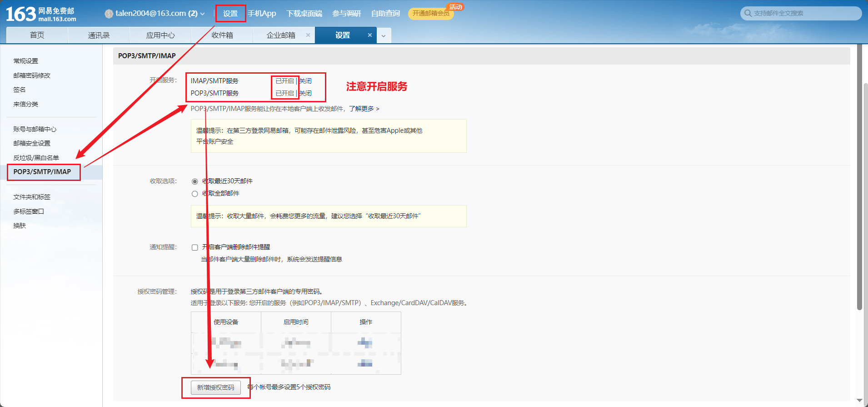Click the search magnifier icon

click(x=748, y=13)
